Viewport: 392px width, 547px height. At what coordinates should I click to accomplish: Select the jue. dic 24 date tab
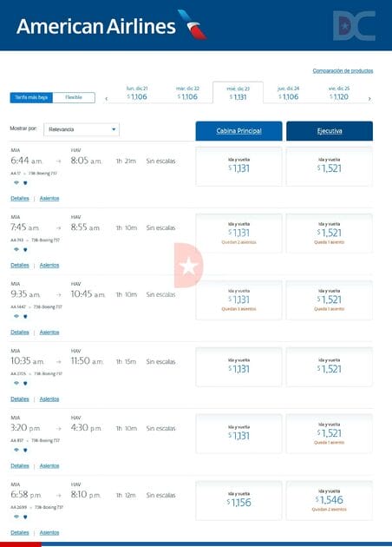point(289,93)
